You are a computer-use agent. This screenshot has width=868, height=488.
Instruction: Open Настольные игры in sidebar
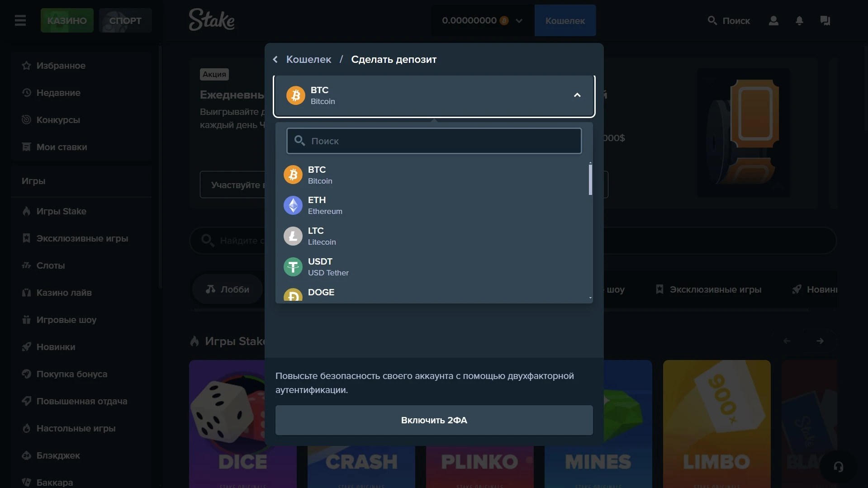click(x=81, y=428)
